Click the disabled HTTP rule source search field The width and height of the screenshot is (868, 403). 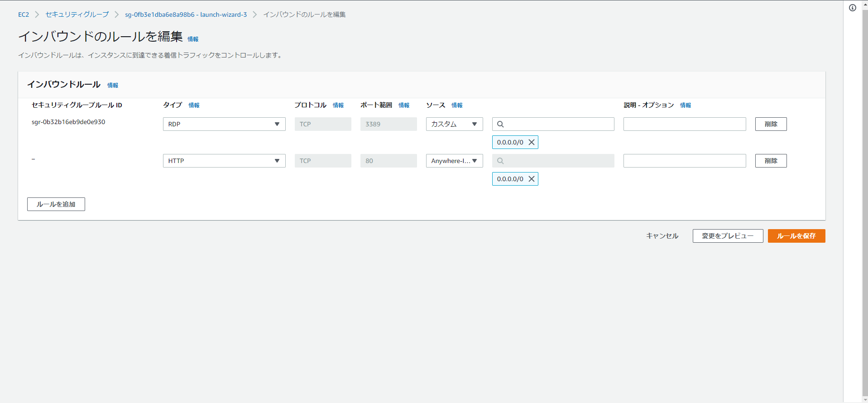(x=553, y=161)
